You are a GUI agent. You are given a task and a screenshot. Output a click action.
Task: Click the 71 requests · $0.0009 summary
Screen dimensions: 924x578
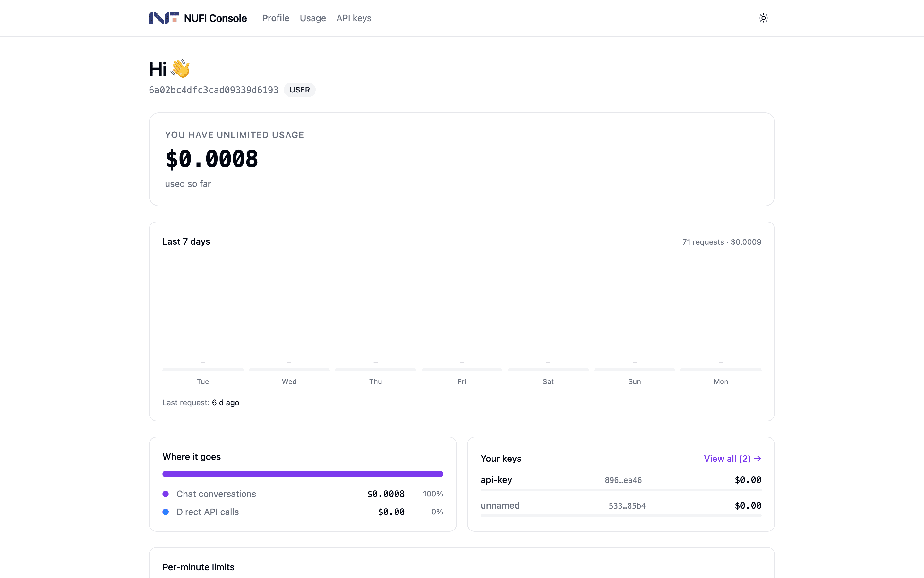tap(722, 242)
